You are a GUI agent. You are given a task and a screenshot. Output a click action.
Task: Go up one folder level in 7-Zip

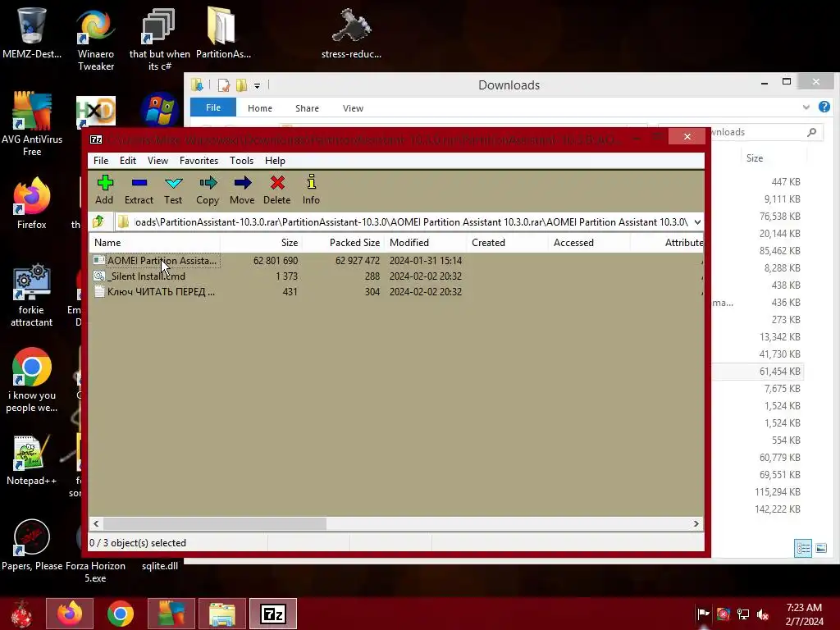coord(98,221)
